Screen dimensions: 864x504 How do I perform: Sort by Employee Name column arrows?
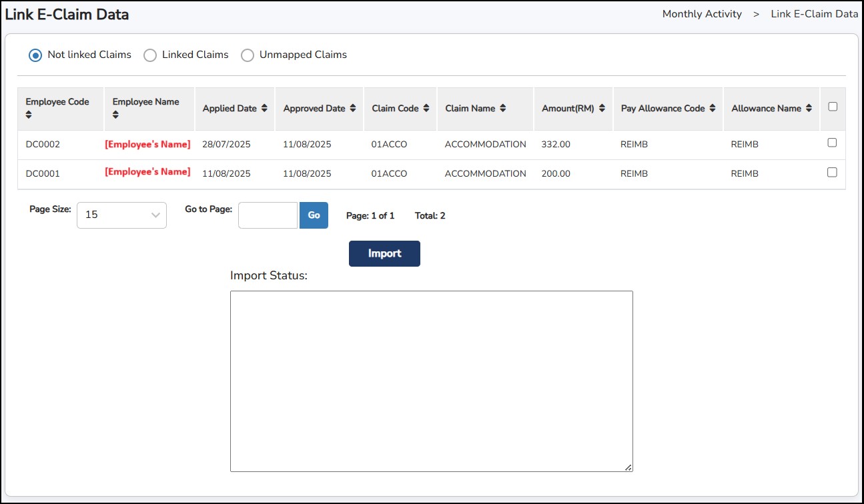click(x=115, y=115)
